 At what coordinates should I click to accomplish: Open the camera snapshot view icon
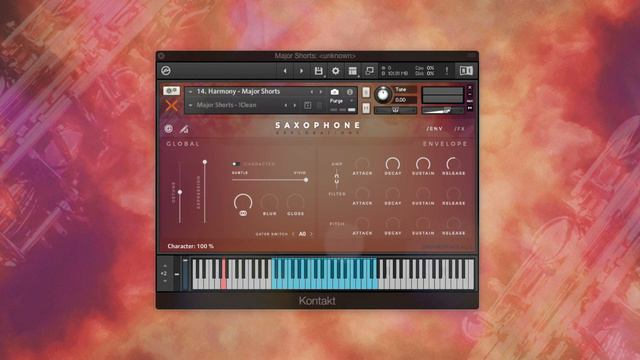click(x=335, y=92)
